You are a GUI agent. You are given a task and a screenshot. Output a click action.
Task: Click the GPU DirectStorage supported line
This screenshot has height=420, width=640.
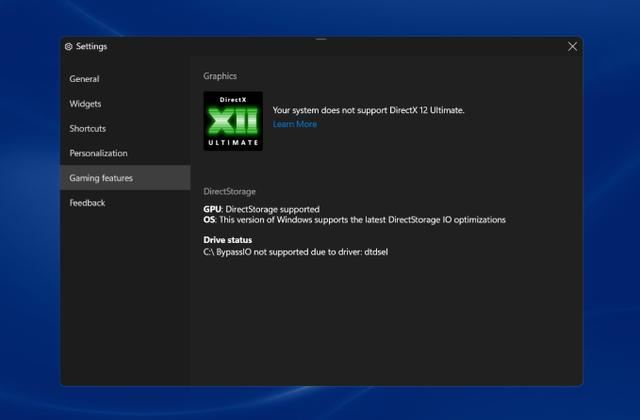coord(261,209)
